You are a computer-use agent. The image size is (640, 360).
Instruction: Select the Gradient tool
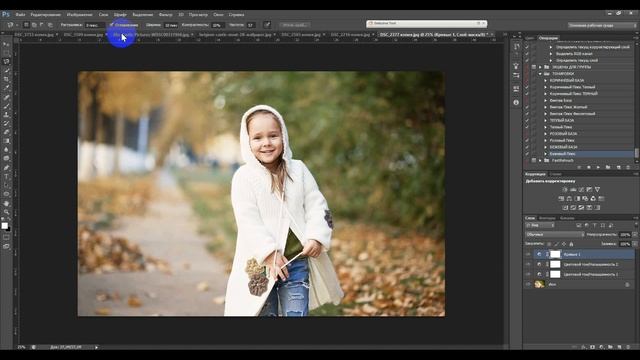tap(6, 141)
